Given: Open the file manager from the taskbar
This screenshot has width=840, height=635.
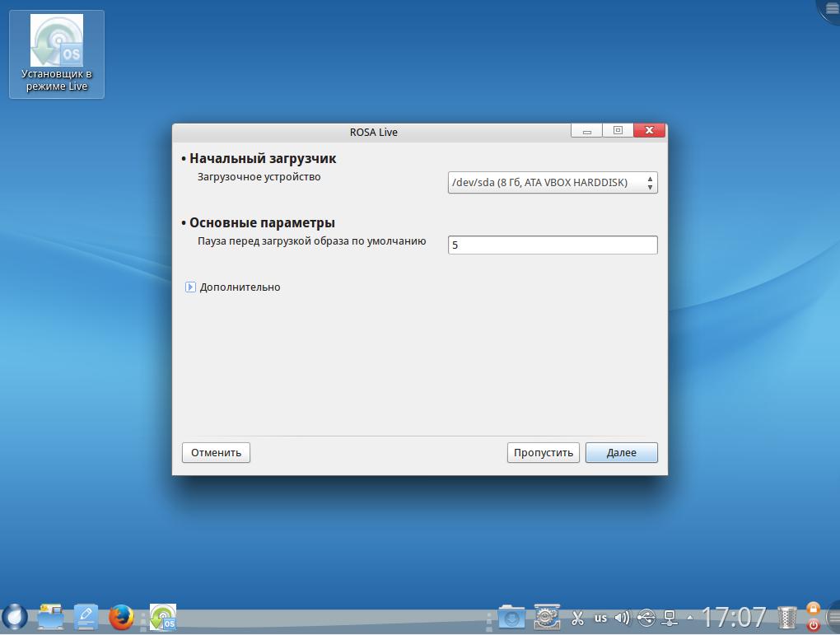Looking at the screenshot, I should tap(50, 617).
